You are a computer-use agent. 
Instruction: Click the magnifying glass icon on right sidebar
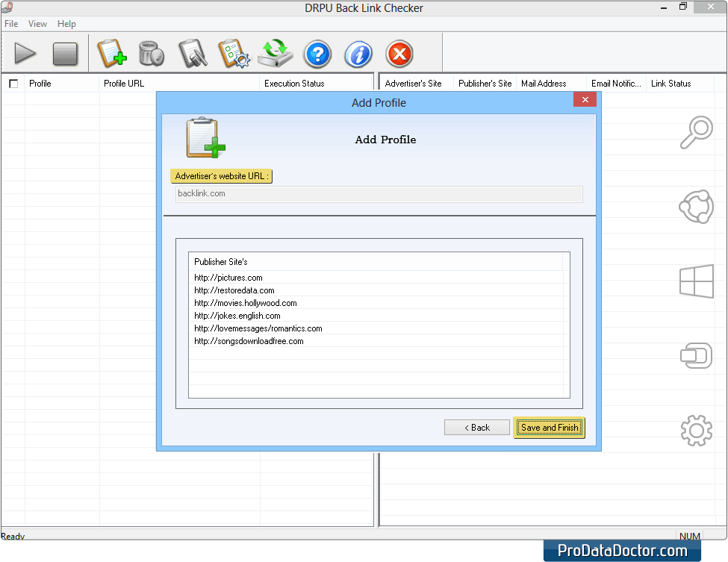pyautogui.click(x=697, y=132)
